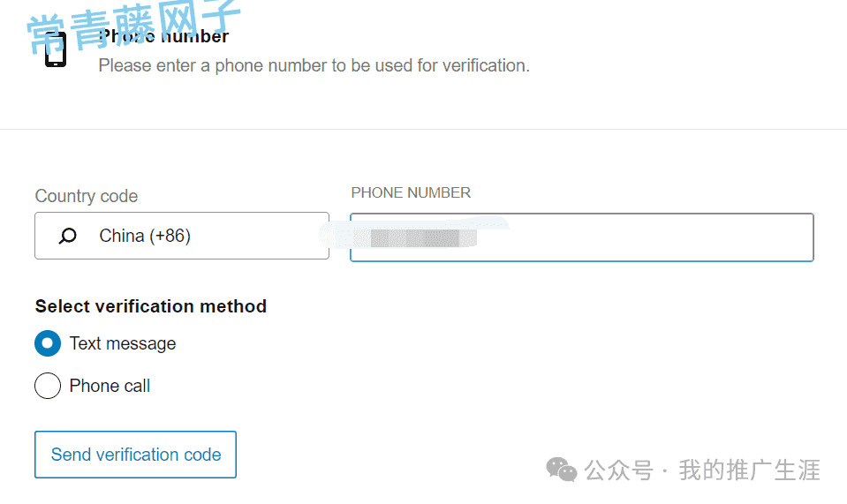Click the blurred digits inside the phone number field
This screenshot has height=504, width=847.
(423, 238)
